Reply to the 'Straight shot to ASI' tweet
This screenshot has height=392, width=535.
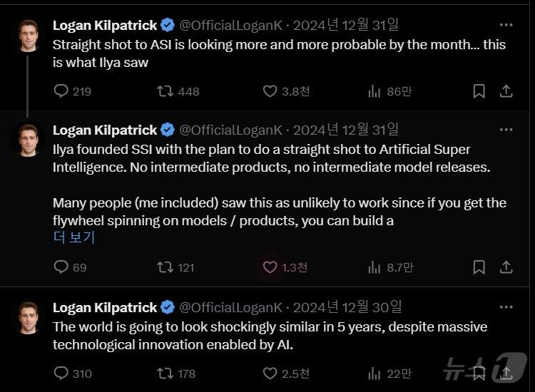pyautogui.click(x=62, y=91)
